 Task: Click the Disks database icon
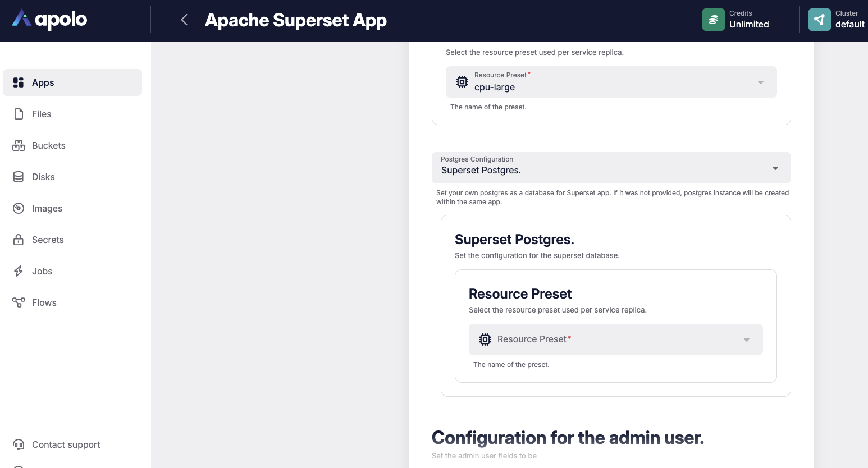click(x=19, y=177)
